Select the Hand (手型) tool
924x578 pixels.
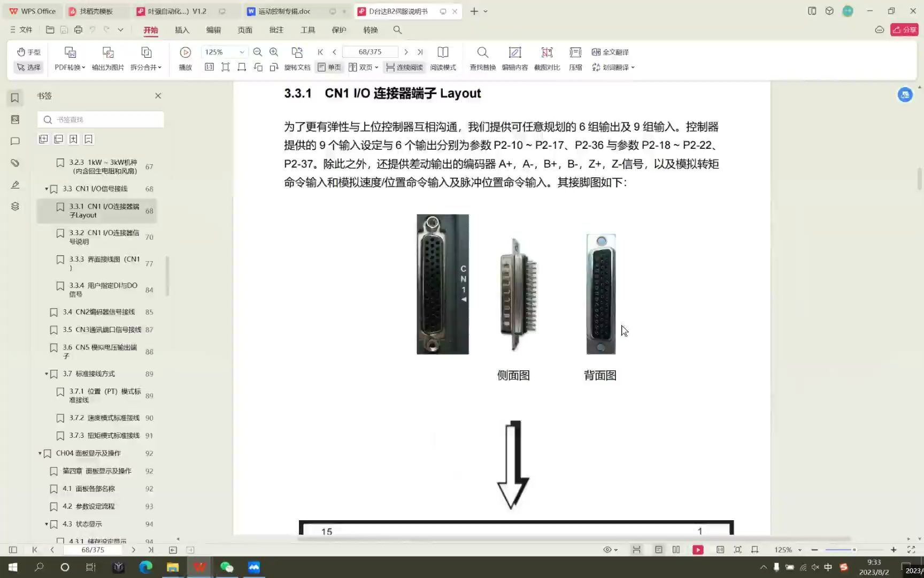pyautogui.click(x=28, y=52)
